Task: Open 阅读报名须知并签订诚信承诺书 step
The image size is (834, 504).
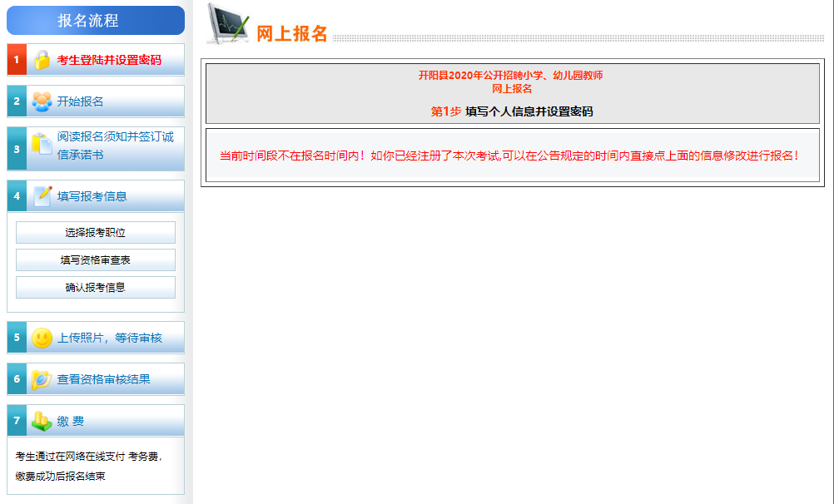Action: pyautogui.click(x=115, y=146)
